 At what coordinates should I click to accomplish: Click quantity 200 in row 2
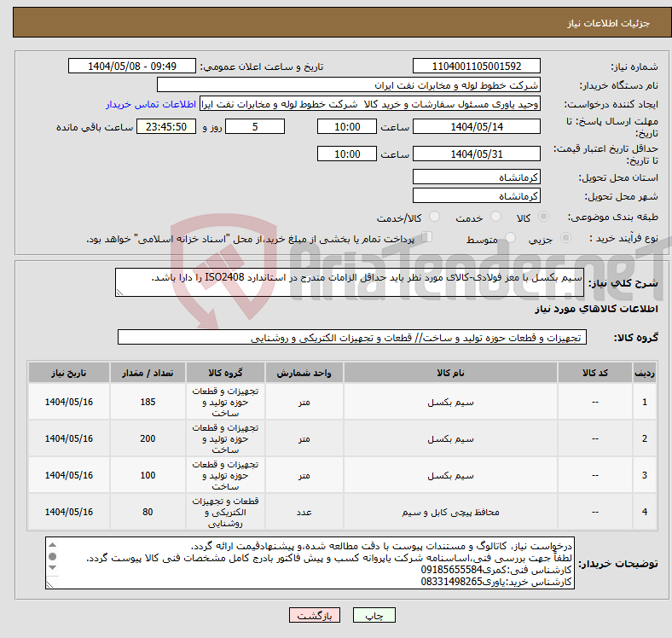click(148, 438)
